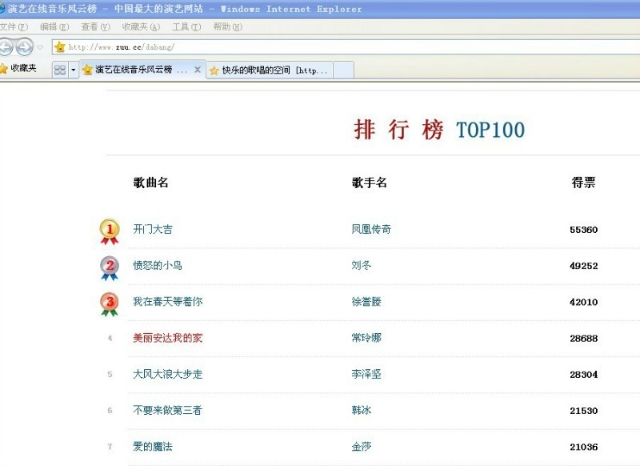
Task: Click the 收藏夹 favorites star icon
Action: (x=4, y=69)
